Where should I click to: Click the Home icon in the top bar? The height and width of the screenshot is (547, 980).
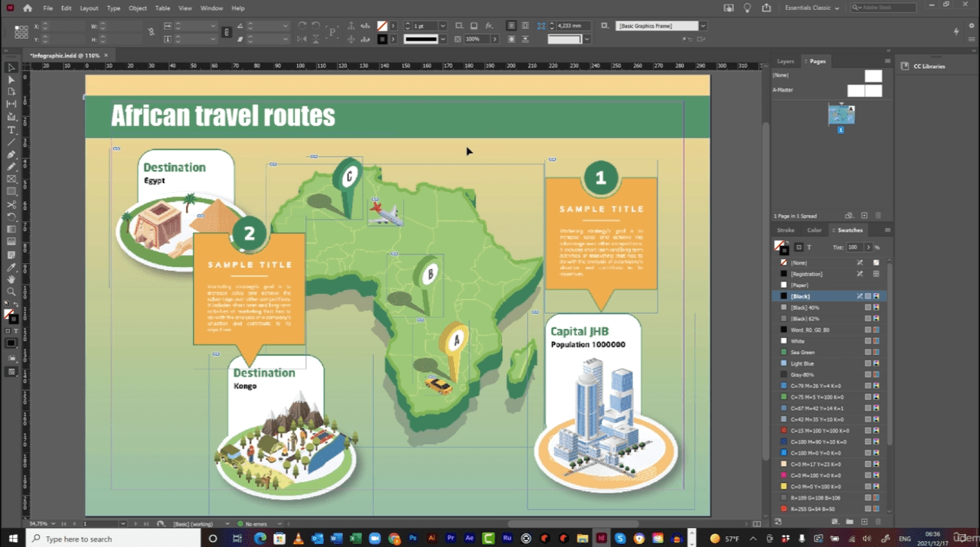click(28, 8)
